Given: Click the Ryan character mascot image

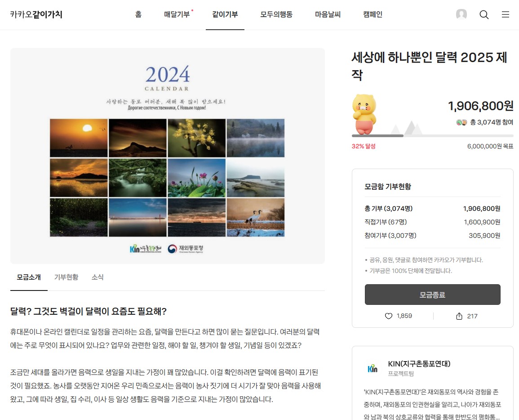Looking at the screenshot, I should pyautogui.click(x=364, y=114).
